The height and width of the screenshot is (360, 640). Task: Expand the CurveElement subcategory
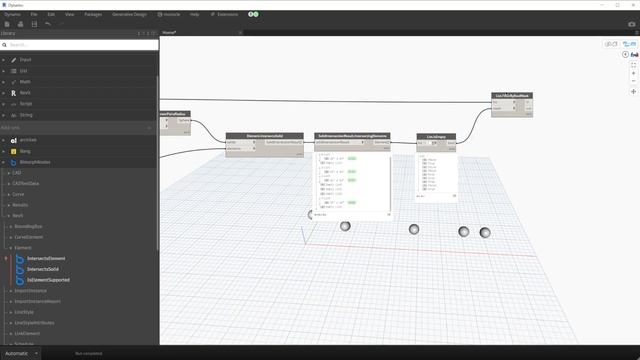11,237
